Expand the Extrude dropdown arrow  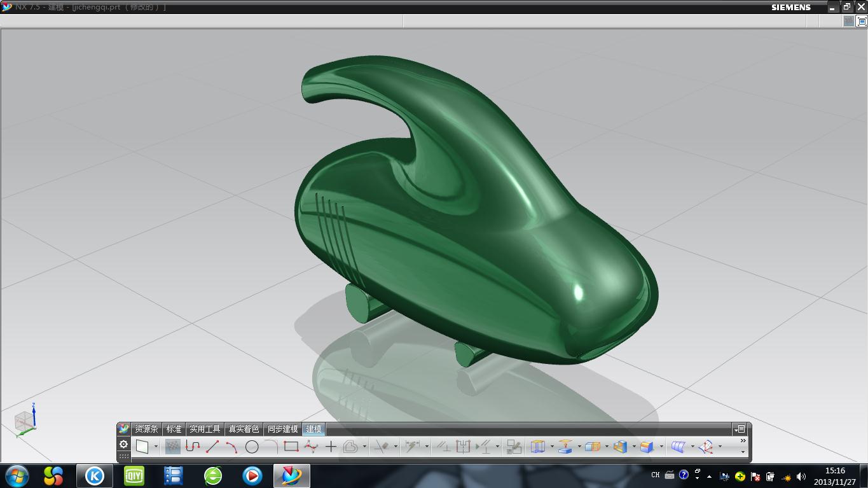tap(552, 447)
